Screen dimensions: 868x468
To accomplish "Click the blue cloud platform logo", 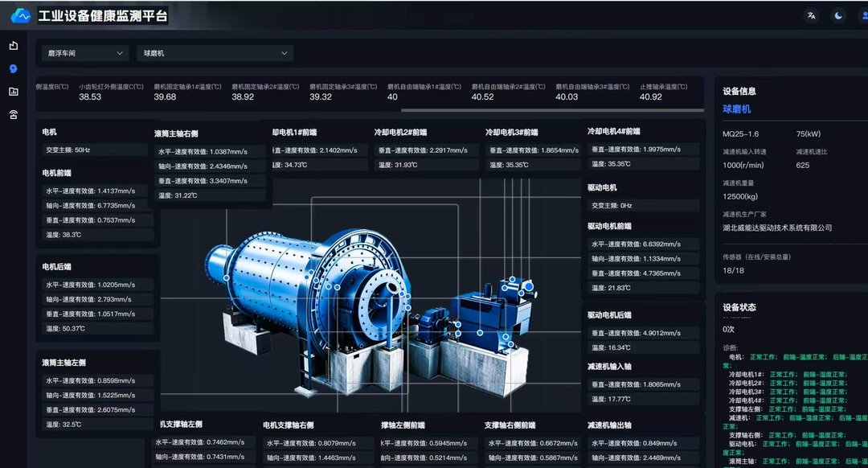I will click(21, 15).
